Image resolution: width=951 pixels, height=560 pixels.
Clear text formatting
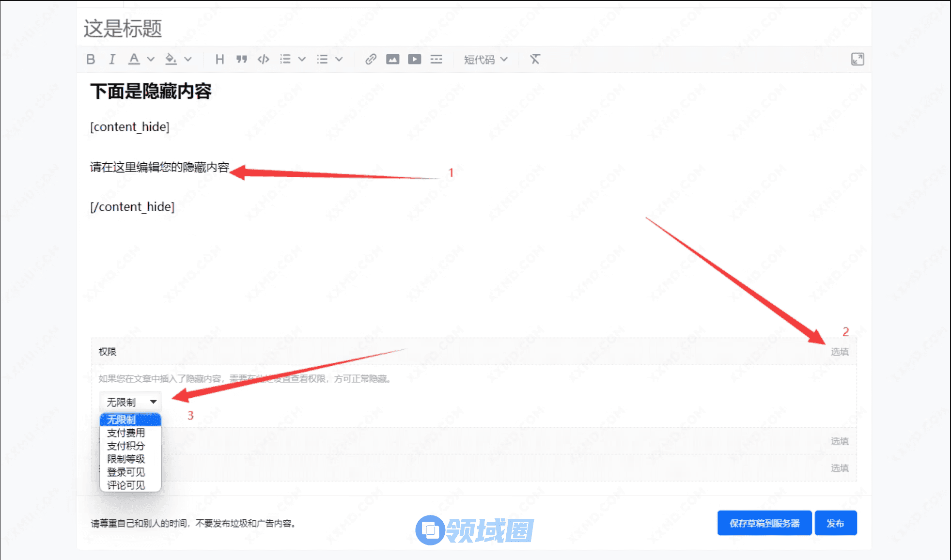tap(535, 59)
